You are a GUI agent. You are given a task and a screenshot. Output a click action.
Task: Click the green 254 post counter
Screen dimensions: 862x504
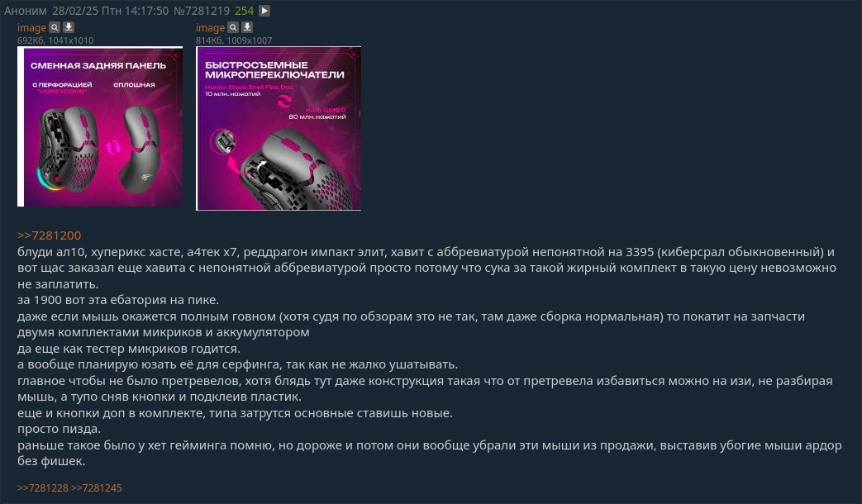(x=244, y=11)
